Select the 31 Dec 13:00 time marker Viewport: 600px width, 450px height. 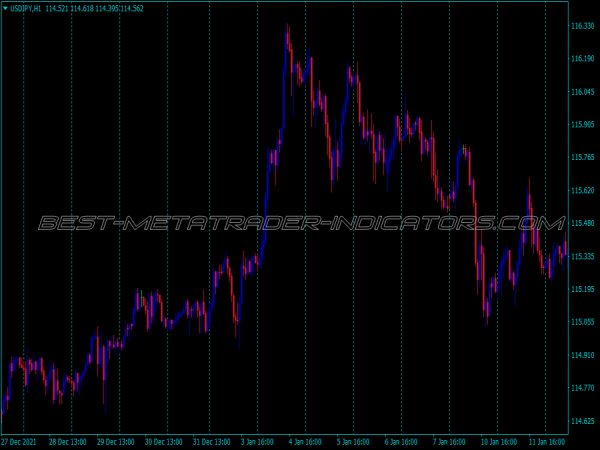tap(211, 441)
